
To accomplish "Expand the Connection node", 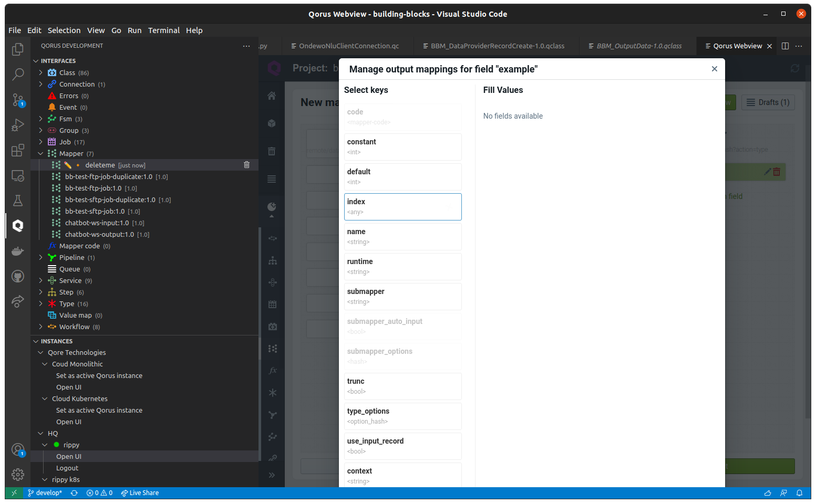I will [x=40, y=84].
